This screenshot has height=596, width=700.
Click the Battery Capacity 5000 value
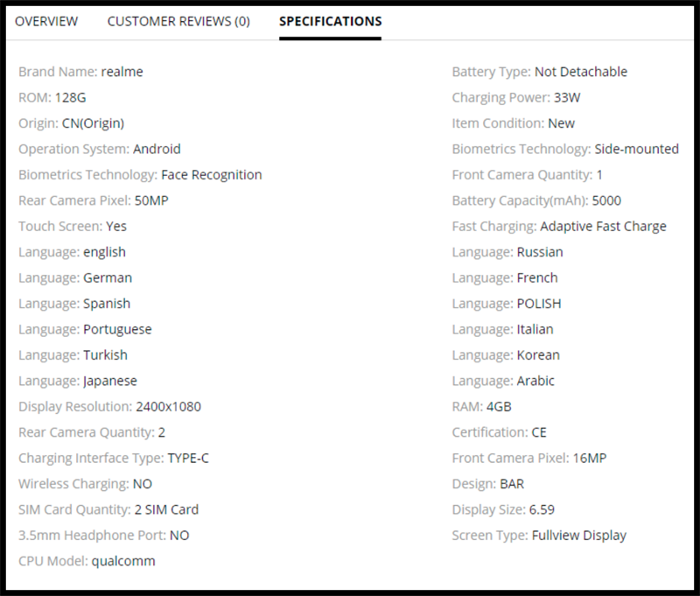(x=606, y=200)
